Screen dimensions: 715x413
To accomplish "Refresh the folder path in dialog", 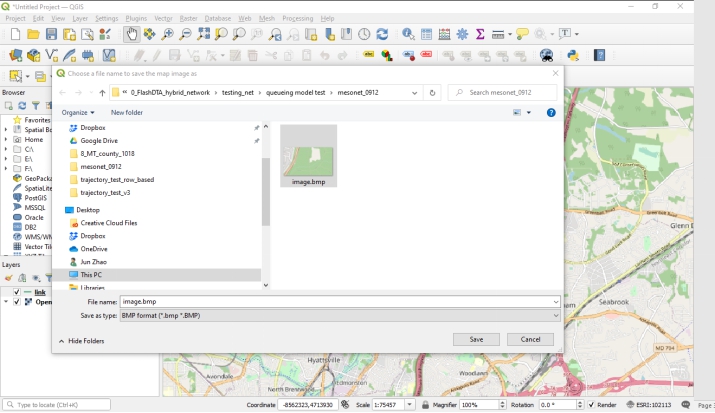I will coord(432,93).
